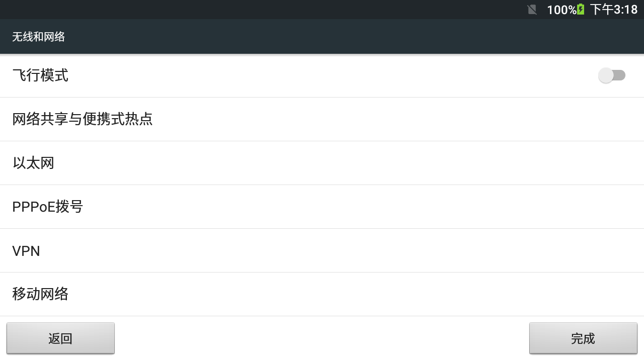Image resolution: width=644 pixels, height=362 pixels.
Task: Tap the 下午 indicator in the clock
Action: (x=602, y=10)
